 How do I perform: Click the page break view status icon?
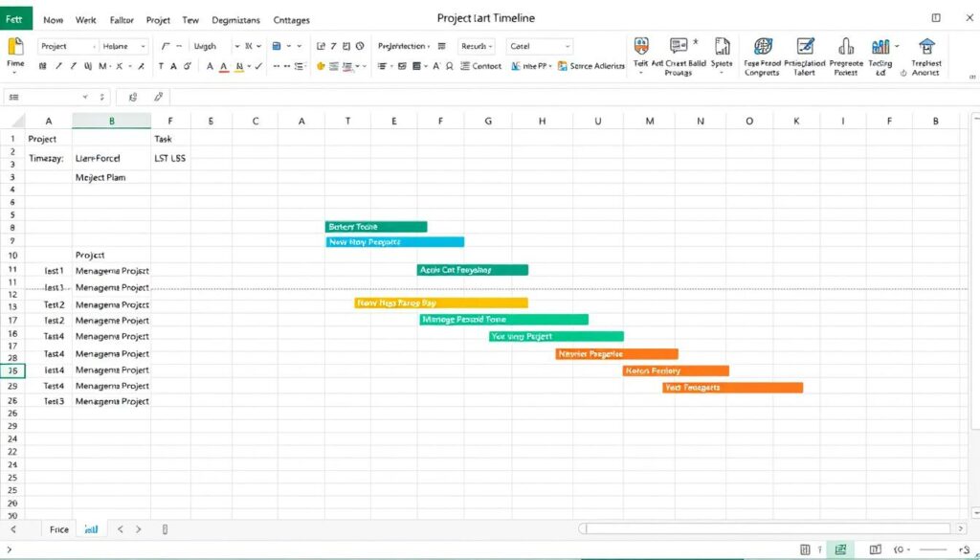pos(876,549)
